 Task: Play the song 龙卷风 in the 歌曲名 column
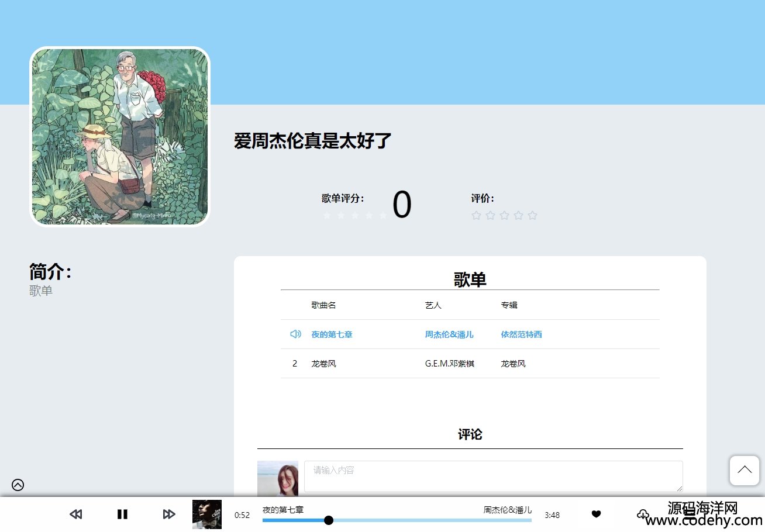323,364
